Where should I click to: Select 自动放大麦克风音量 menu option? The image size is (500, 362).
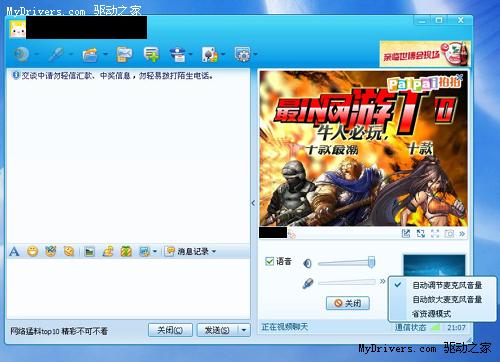[443, 299]
